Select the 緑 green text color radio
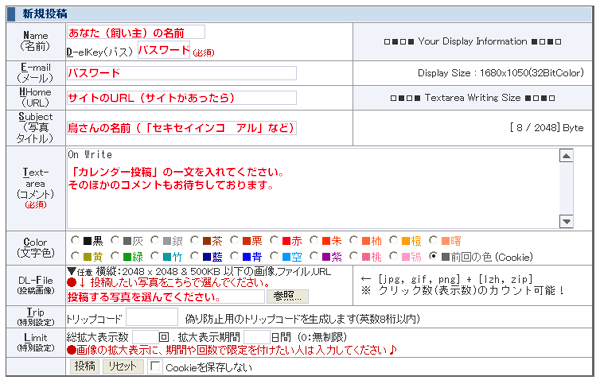The height and width of the screenshot is (384, 600). click(115, 256)
